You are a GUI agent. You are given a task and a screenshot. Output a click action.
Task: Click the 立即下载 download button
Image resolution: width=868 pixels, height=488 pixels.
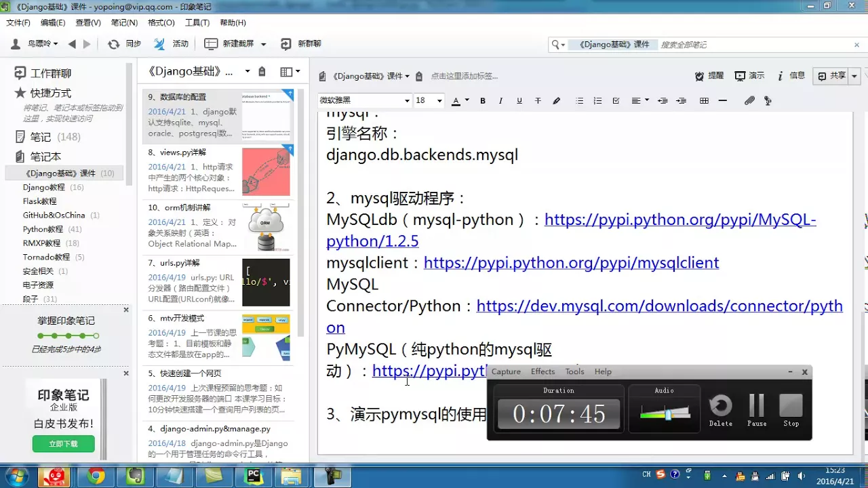(63, 444)
